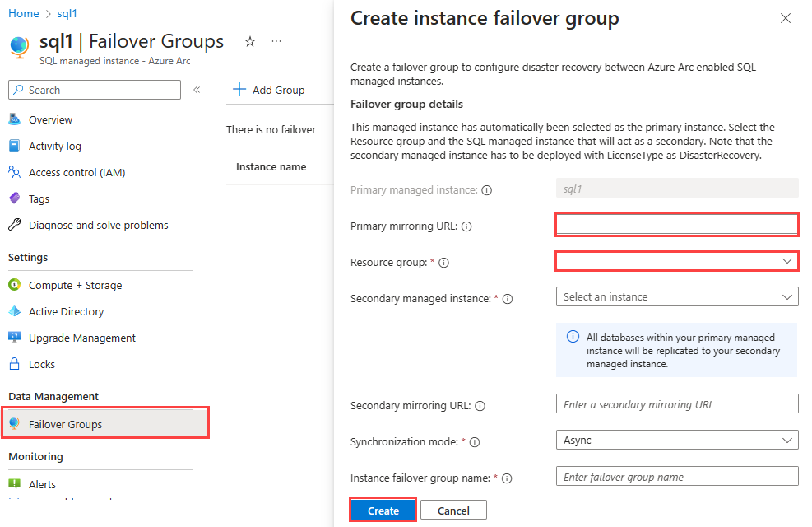Select the Access control (IAM) icon
This screenshot has height=527, width=812.
[15, 171]
